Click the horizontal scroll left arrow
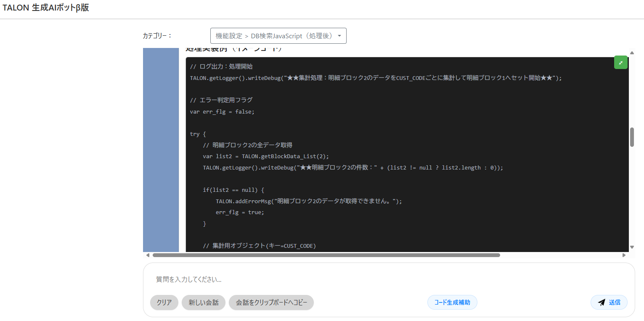 click(x=148, y=255)
